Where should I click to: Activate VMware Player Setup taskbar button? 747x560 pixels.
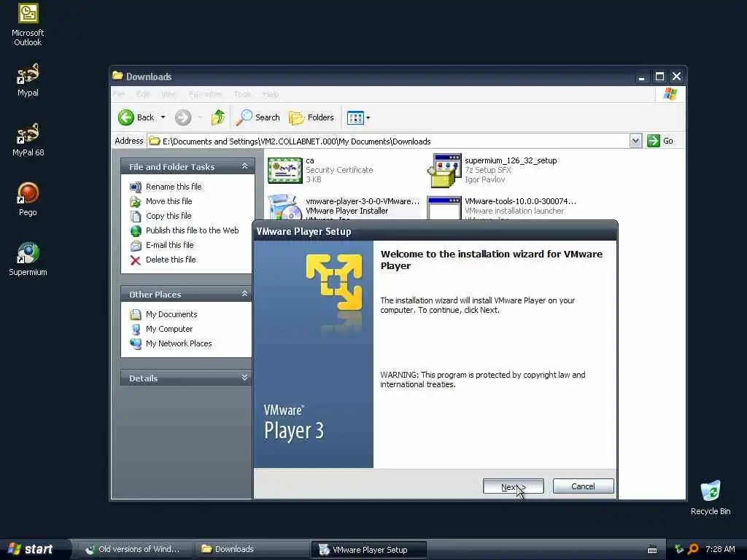click(x=368, y=550)
